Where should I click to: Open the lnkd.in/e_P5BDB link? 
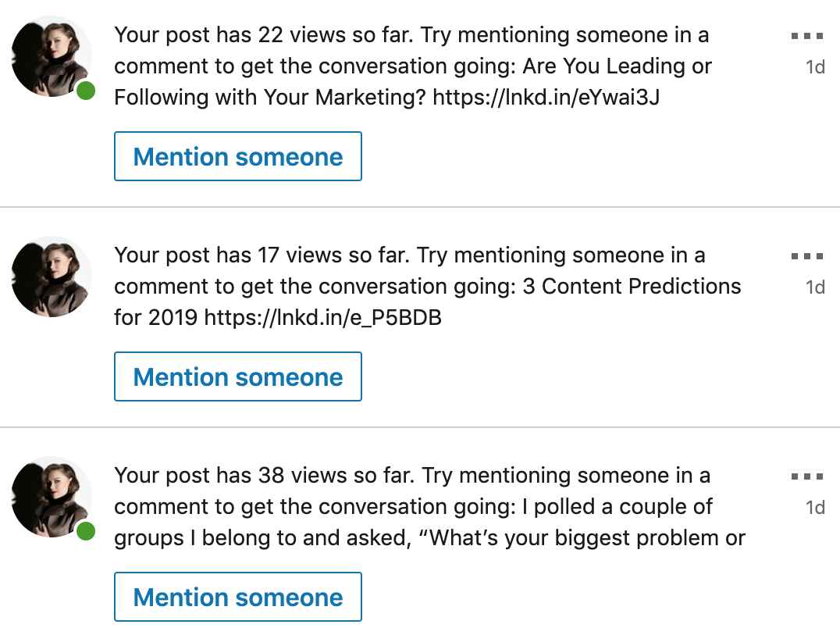[x=323, y=318]
